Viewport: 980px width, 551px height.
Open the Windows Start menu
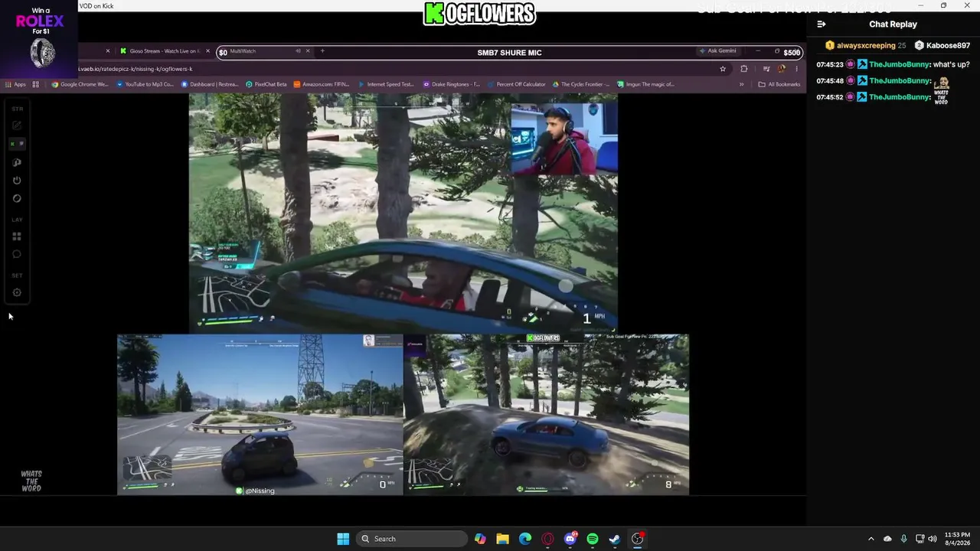coord(343,539)
